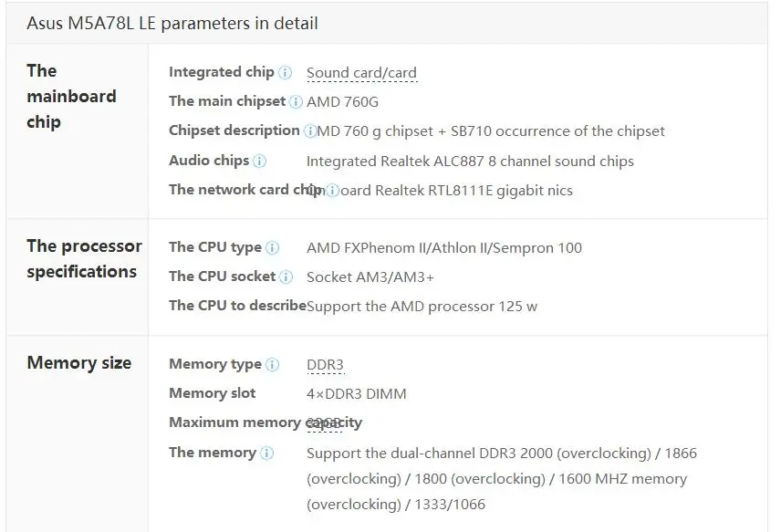Click the Memory size section heading
This screenshot has width=781, height=532.
[x=79, y=362]
